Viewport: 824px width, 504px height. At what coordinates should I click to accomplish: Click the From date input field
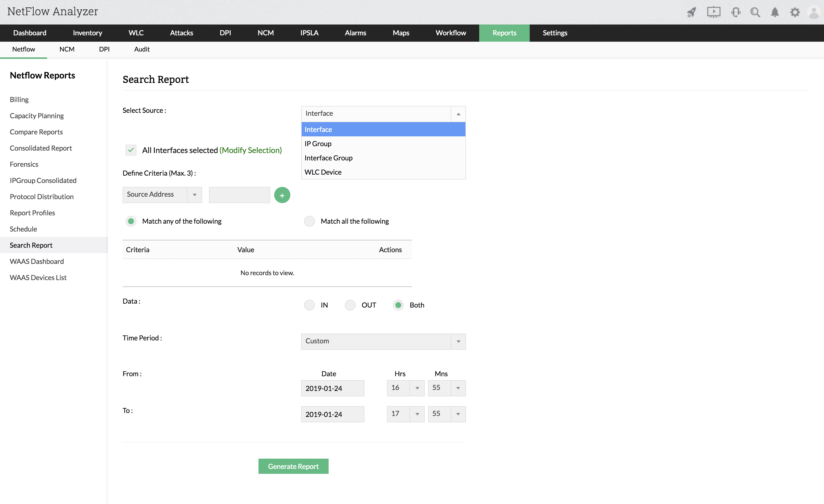[332, 388]
